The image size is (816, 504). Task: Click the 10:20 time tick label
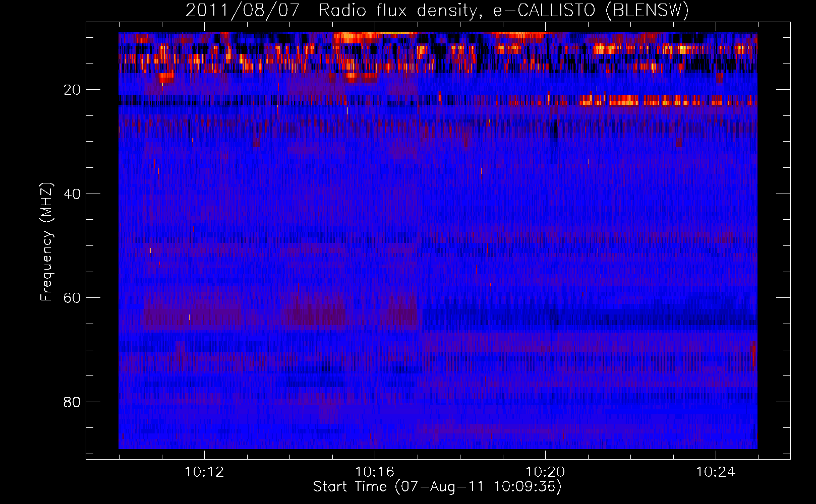click(x=545, y=472)
